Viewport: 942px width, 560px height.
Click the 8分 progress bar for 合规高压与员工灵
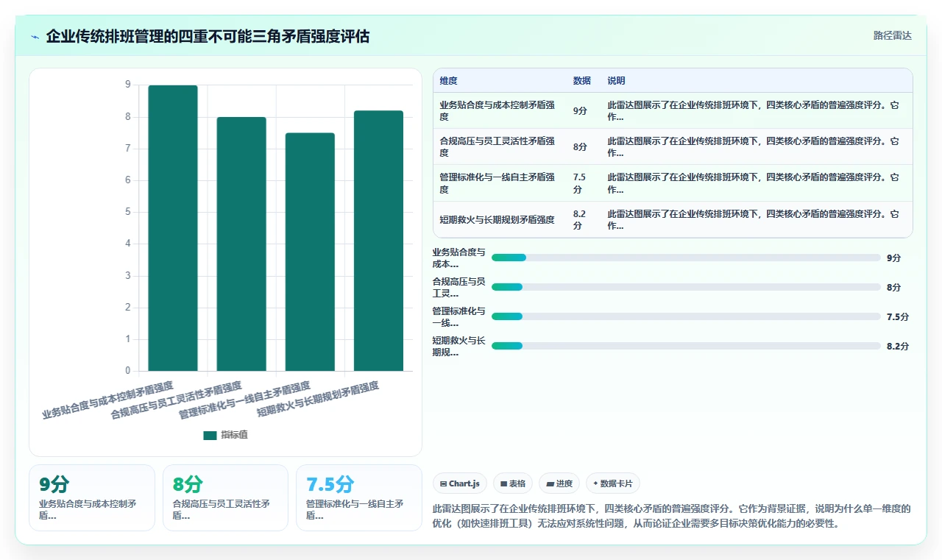click(686, 287)
